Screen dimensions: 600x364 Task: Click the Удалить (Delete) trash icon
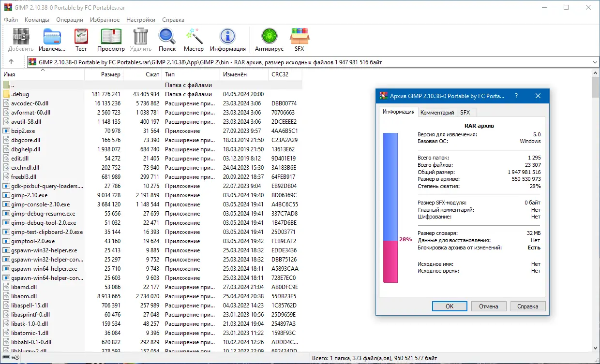pos(141,36)
